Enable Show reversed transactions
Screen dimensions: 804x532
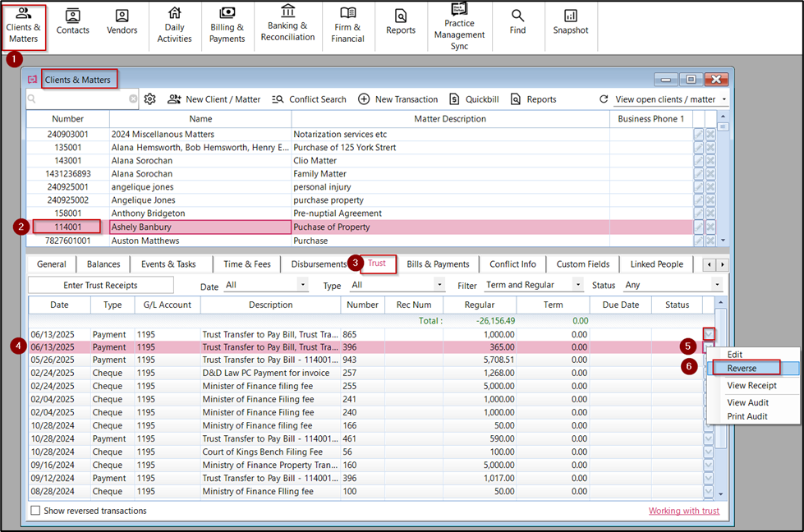pos(35,510)
